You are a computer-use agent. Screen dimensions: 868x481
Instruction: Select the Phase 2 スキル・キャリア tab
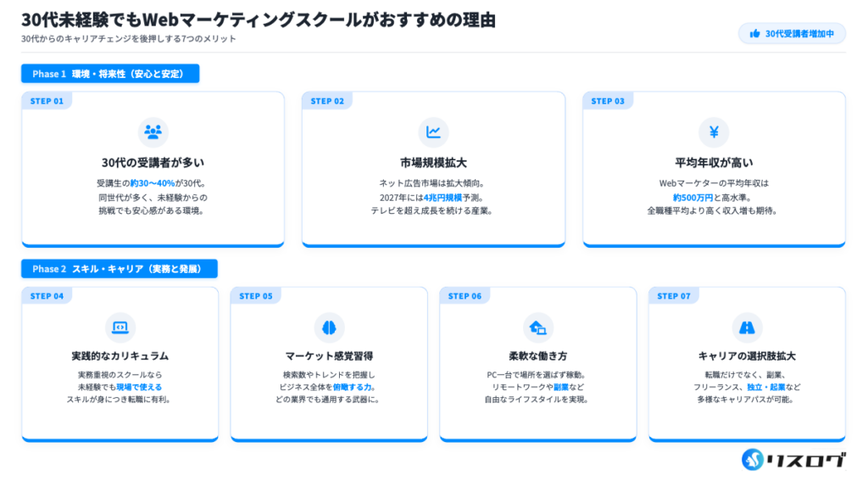(120, 269)
